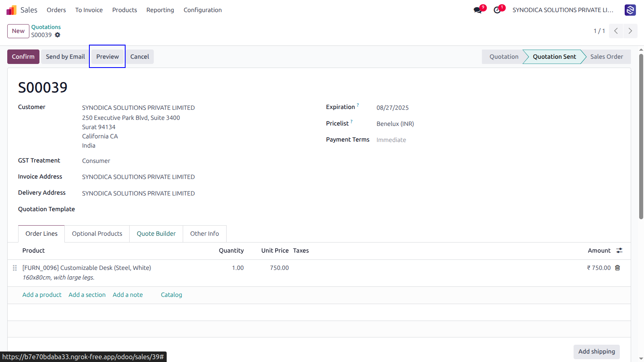Click the Pricelist help tooltip mark

[351, 121]
